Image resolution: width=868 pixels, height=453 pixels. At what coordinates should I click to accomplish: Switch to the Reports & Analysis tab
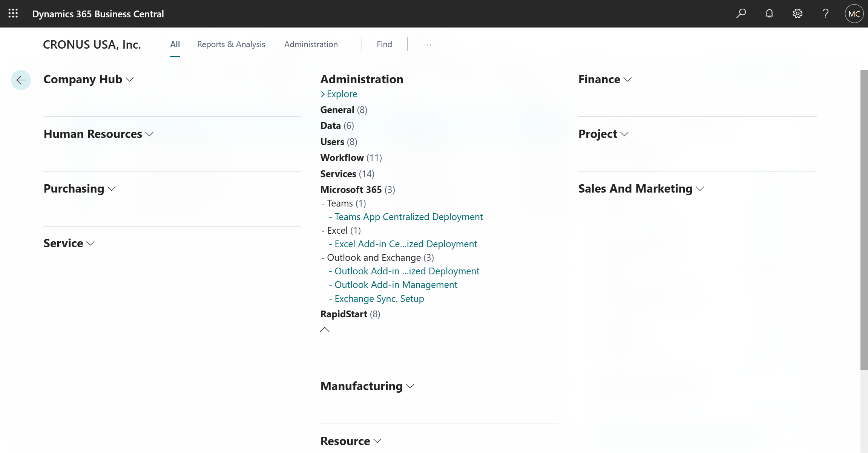(x=231, y=44)
